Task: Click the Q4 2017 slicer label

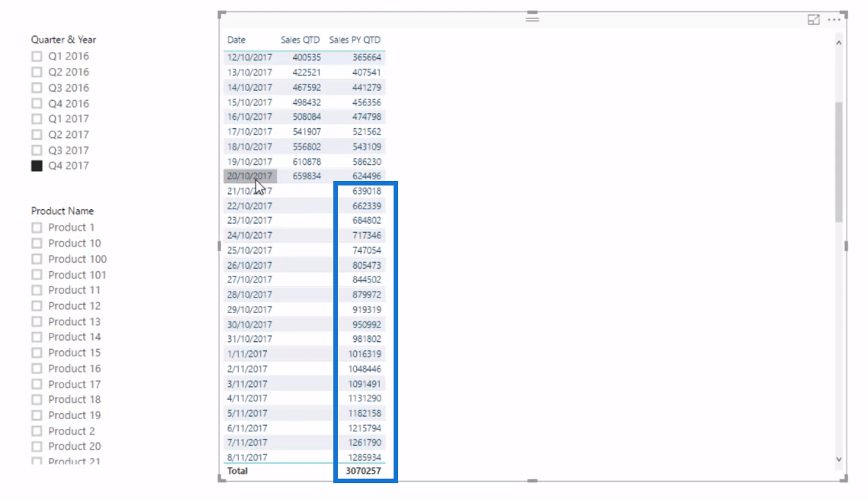Action: coord(69,166)
